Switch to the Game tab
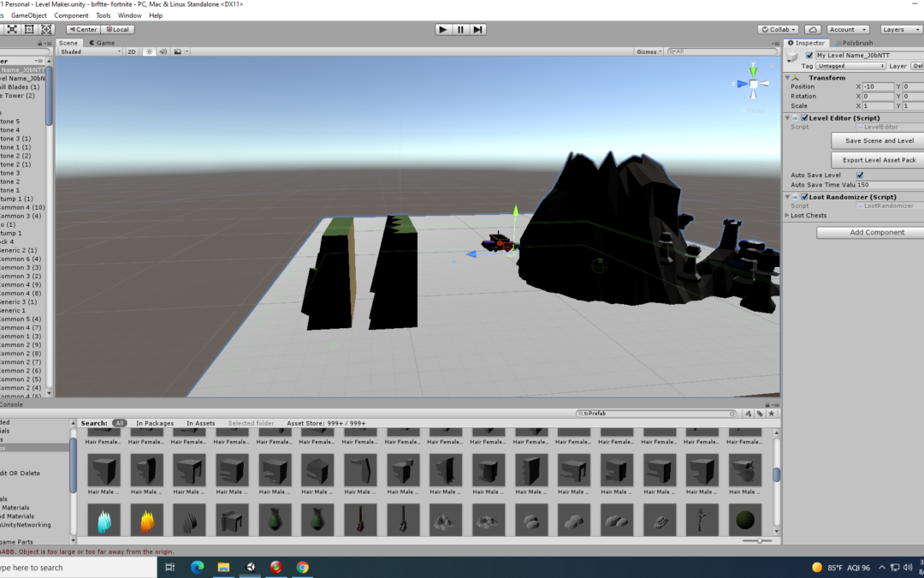The height and width of the screenshot is (578, 924). pyautogui.click(x=102, y=43)
